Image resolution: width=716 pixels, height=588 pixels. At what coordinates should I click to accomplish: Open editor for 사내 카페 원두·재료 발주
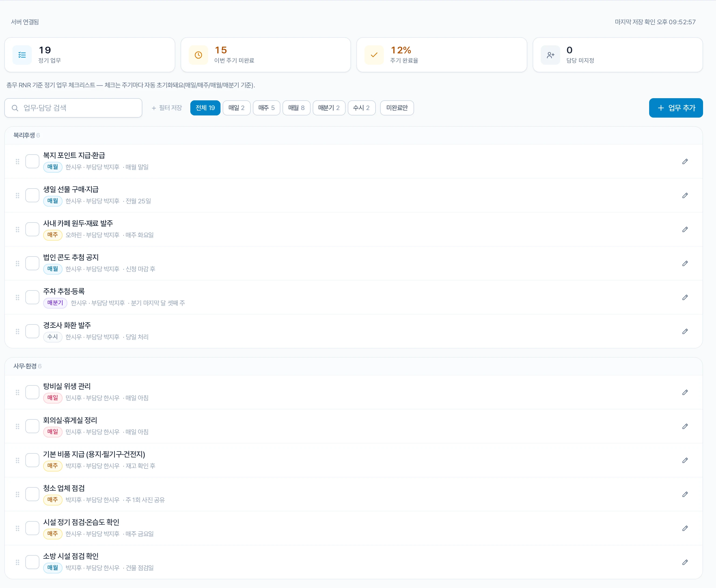point(685,229)
